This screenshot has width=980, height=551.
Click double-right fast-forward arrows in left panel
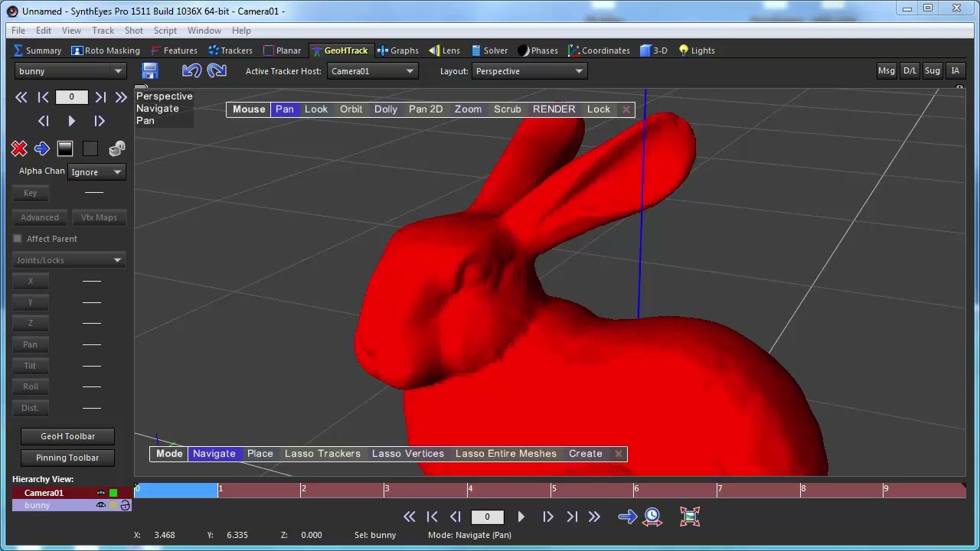121,97
